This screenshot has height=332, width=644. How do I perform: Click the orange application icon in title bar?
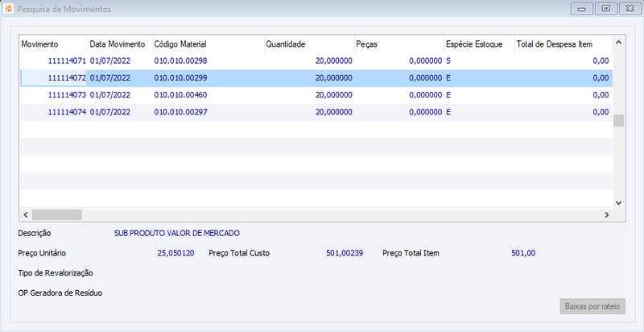pyautogui.click(x=8, y=9)
